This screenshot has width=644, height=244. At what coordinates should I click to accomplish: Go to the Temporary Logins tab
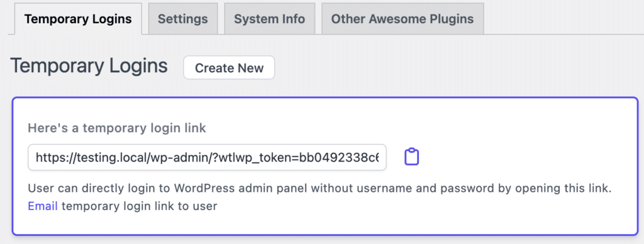tap(78, 19)
